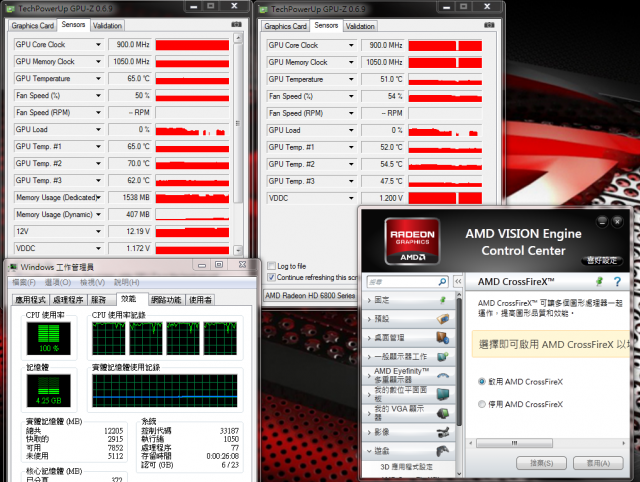Click the display tasks icon on 一般顯示器工作 row
The height and width of the screenshot is (482, 640).
click(443, 356)
